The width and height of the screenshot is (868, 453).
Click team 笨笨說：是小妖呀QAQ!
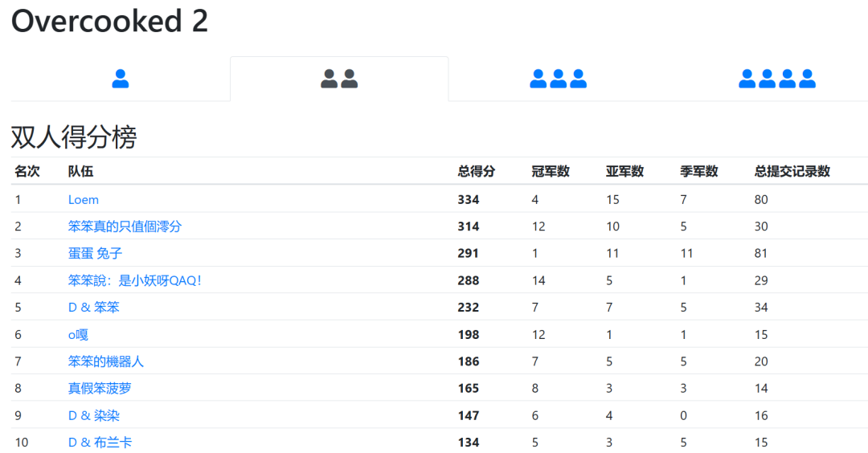tap(134, 280)
